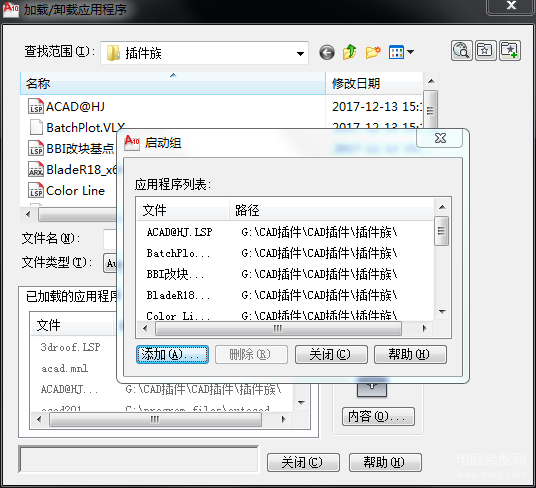536x488 pixels.
Task: Open the Views menu icon
Action: coord(401,53)
